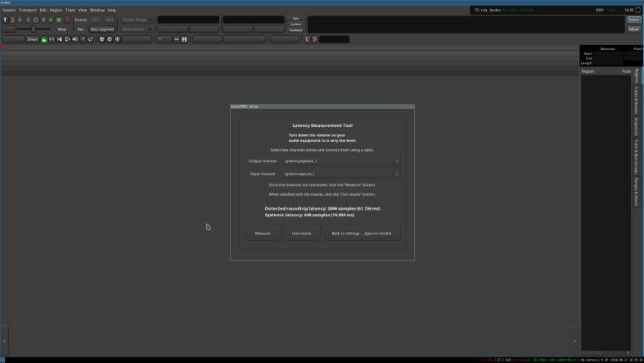
Task: Toggle the Punch In button
Action: (95, 20)
